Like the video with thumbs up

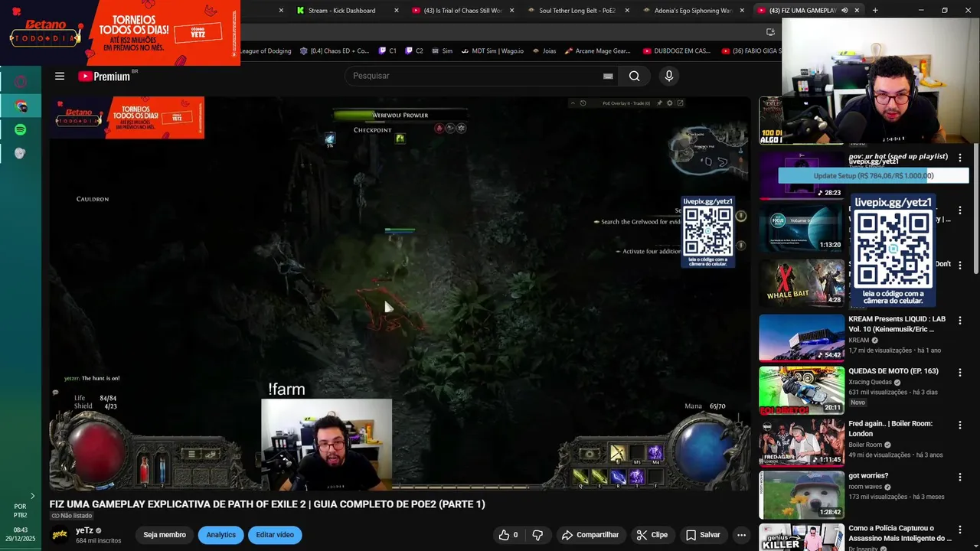click(x=508, y=535)
